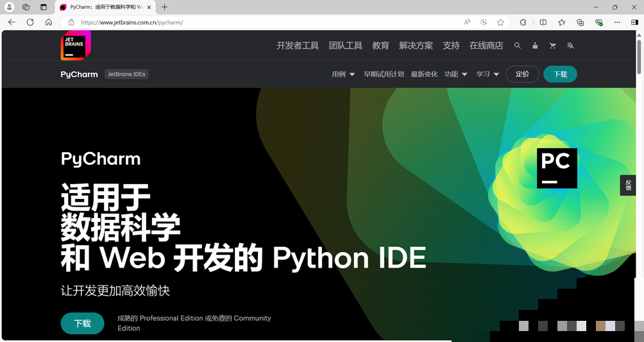The height and width of the screenshot is (342, 644).
Task: Click the page vertical scrollbar thumb
Action: click(x=639, y=57)
